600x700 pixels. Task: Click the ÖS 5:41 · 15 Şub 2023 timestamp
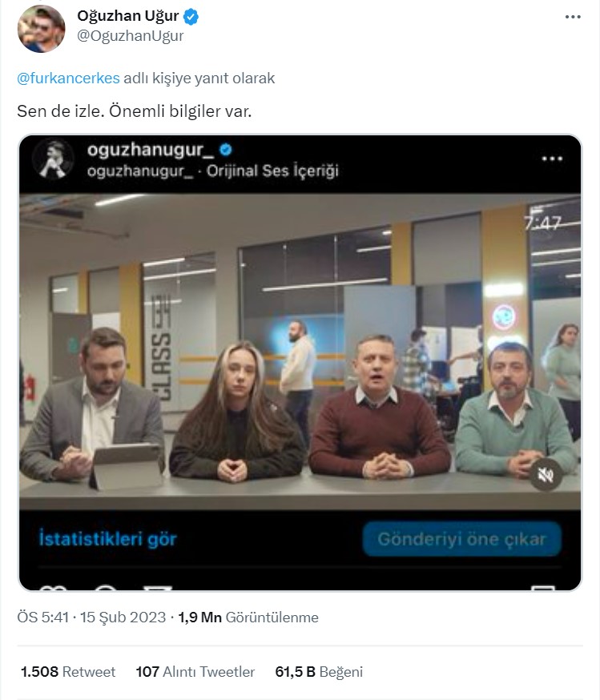click(91, 618)
